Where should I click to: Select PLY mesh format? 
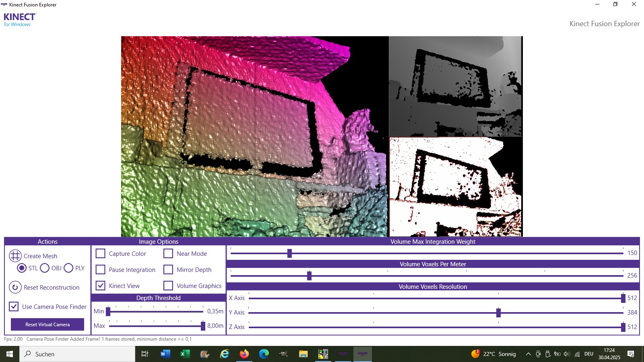point(68,268)
